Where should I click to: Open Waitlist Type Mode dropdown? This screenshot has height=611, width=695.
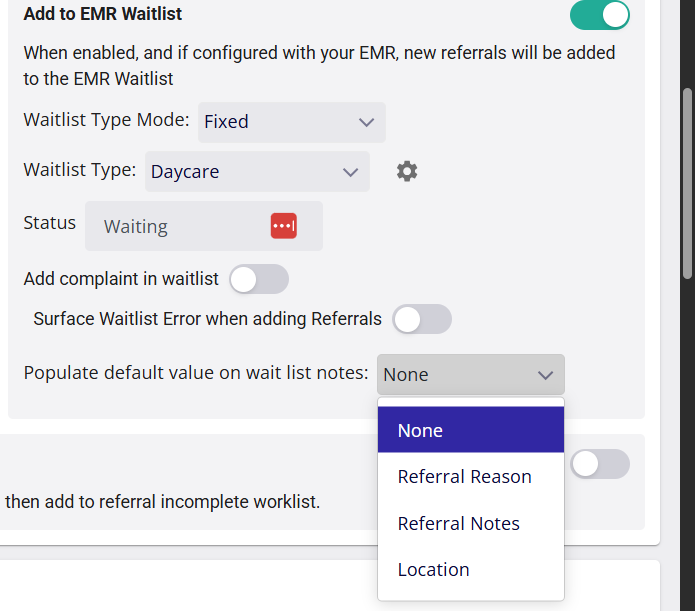(x=292, y=122)
